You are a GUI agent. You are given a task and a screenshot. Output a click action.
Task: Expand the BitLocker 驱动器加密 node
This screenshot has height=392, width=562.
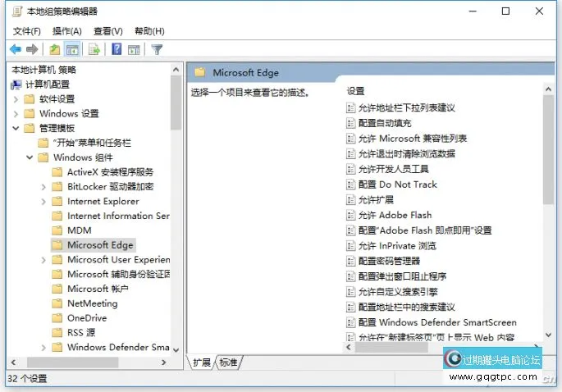coord(43,187)
